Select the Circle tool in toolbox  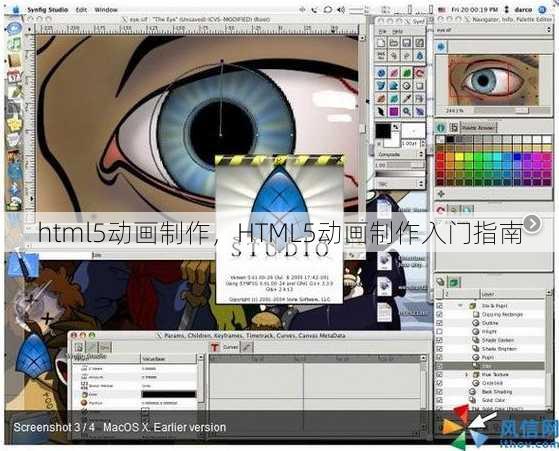(x=406, y=86)
